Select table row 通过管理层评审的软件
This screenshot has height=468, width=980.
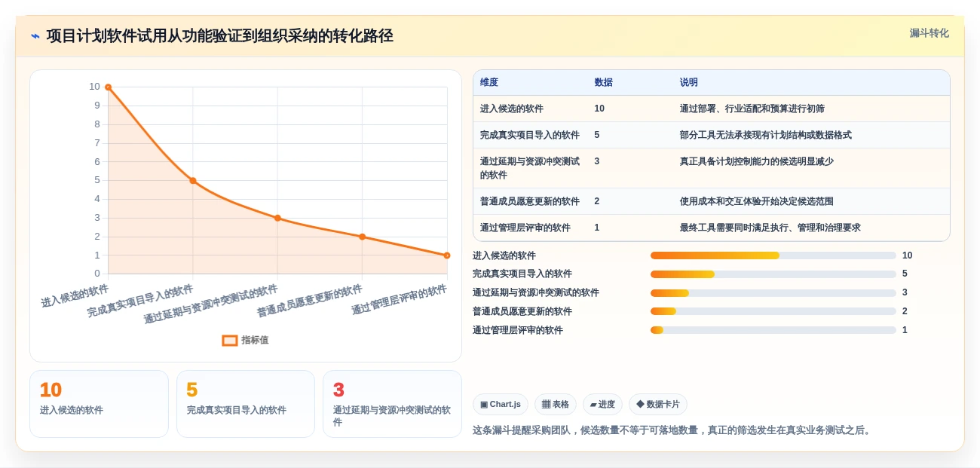point(711,228)
